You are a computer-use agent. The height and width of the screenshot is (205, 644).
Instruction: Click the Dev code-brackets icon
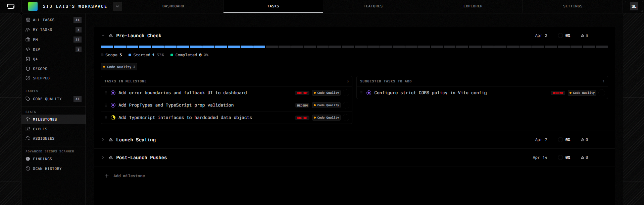coord(28,49)
